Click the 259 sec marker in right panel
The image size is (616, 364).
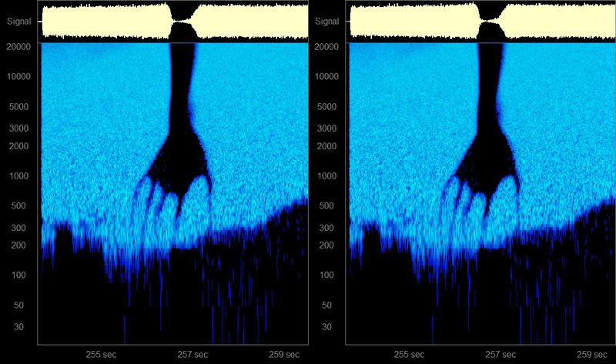[591, 355]
